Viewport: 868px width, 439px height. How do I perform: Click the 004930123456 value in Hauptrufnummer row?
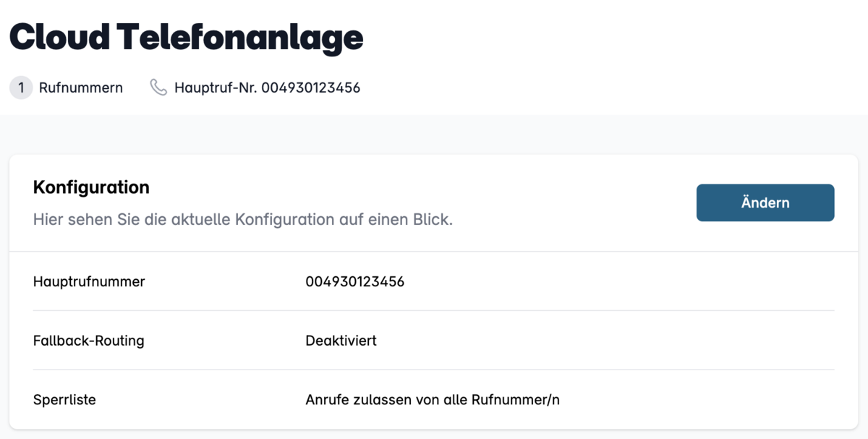point(355,281)
